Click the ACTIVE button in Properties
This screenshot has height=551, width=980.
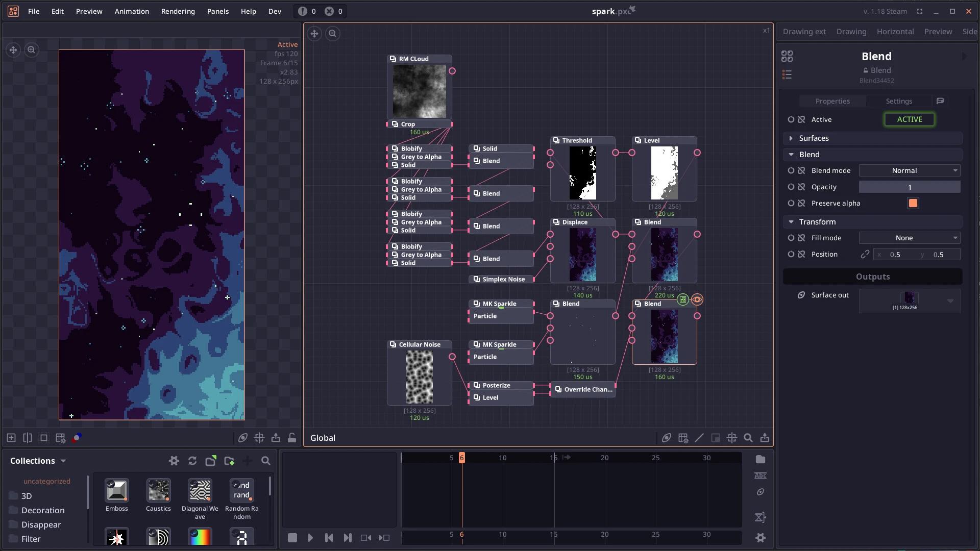coord(910,119)
